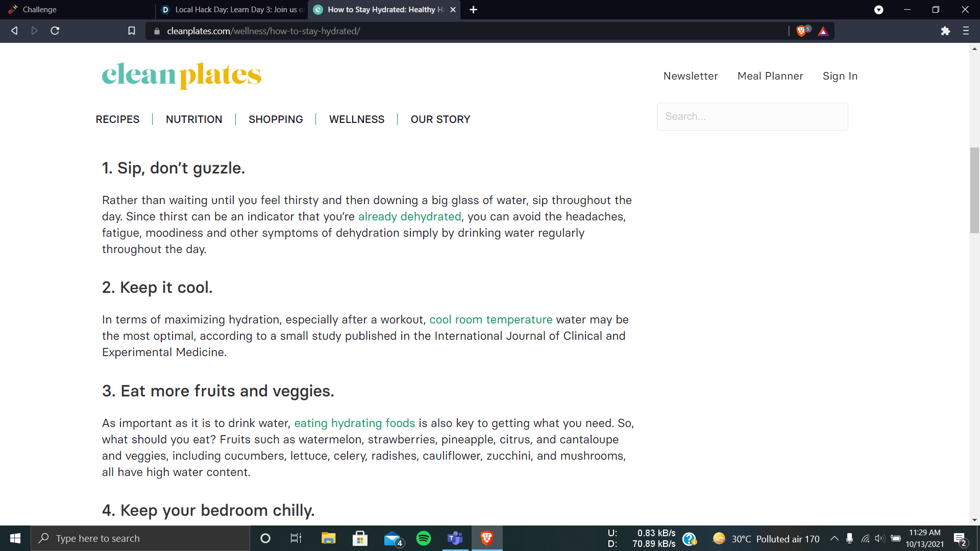Click the Clean Plates logo
Screen dimensions: 980x551
(181, 76)
